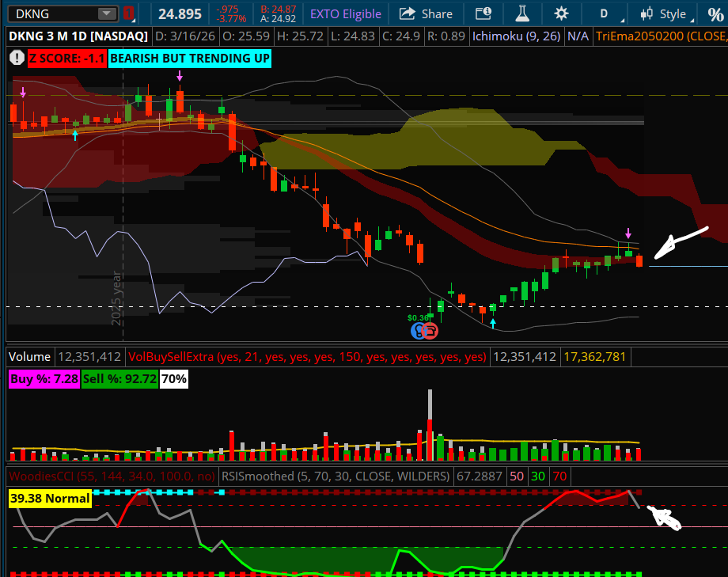728x577 pixels.
Task: Click the chart notes icon next to Share
Action: pos(482,13)
